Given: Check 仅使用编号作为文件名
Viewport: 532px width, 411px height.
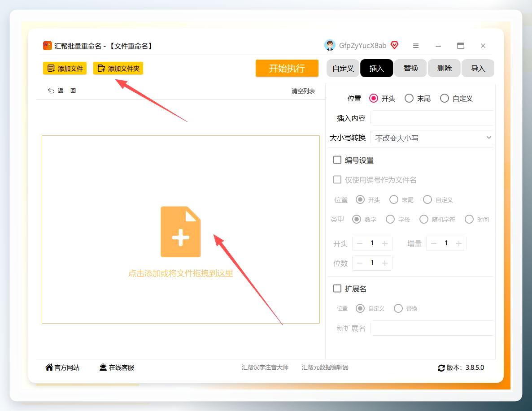Looking at the screenshot, I should (x=337, y=179).
